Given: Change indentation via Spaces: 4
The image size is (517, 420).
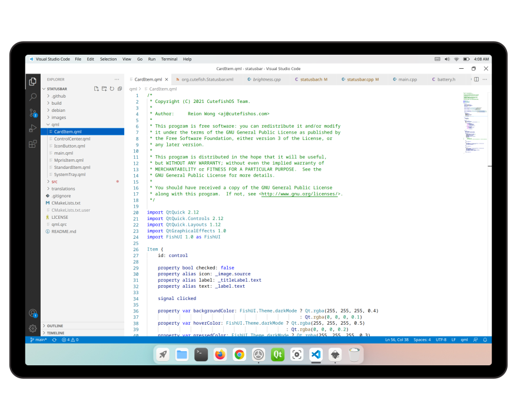Looking at the screenshot, I should 422,339.
